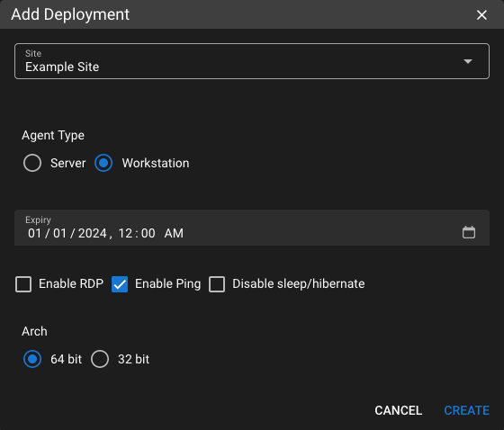Click the Expiry month field 01
504x430 pixels.
(x=35, y=233)
